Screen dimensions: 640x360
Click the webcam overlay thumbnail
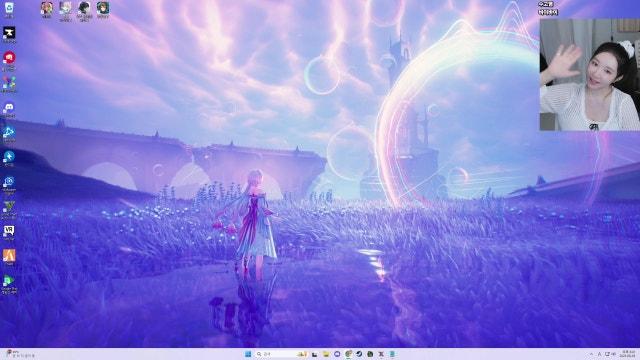(589, 75)
